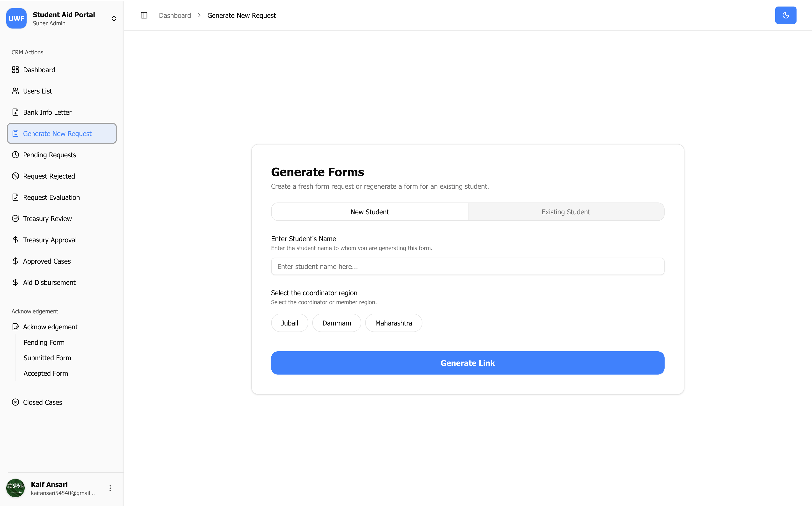Open Bank Info Letter document icon

click(15, 112)
